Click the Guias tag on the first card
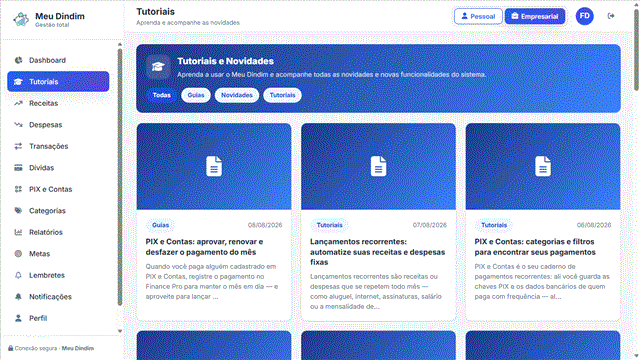This screenshot has height=360, width=640. click(160, 225)
